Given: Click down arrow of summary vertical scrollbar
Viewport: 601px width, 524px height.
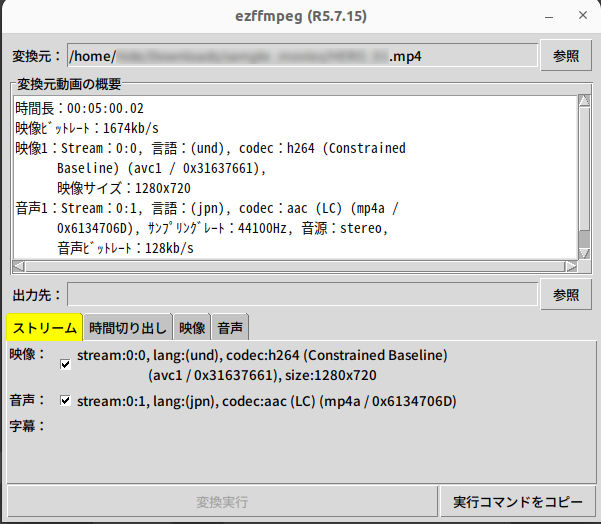Looking at the screenshot, I should 584,252.
